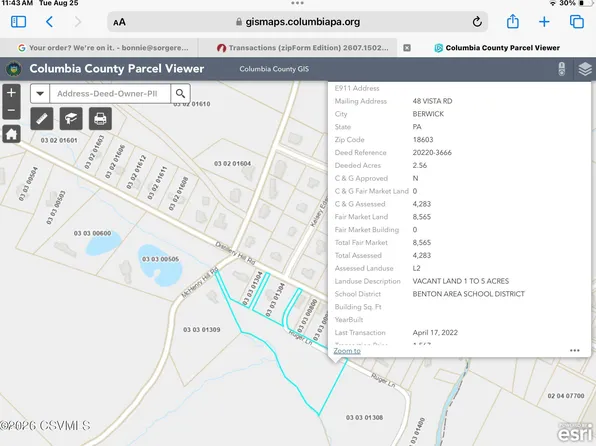Image resolution: width=596 pixels, height=446 pixels.
Task: Select the Deed Reference value 20220-3666
Action: click(x=432, y=152)
